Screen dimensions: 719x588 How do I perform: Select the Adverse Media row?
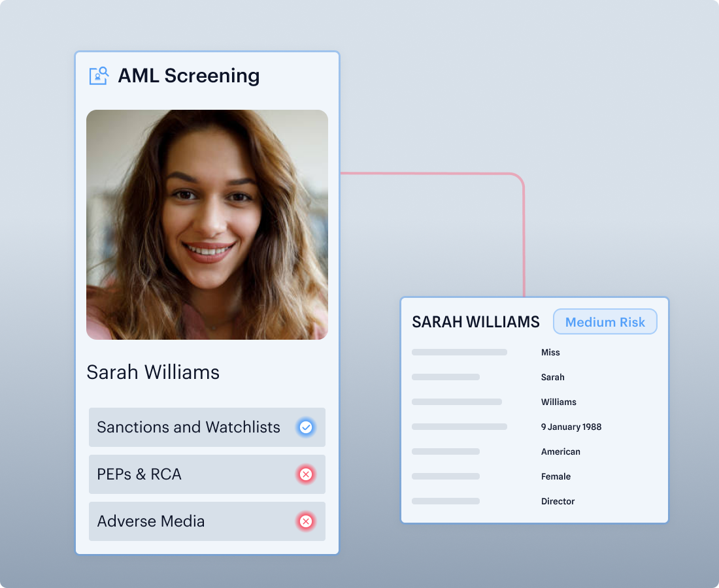[196, 521]
